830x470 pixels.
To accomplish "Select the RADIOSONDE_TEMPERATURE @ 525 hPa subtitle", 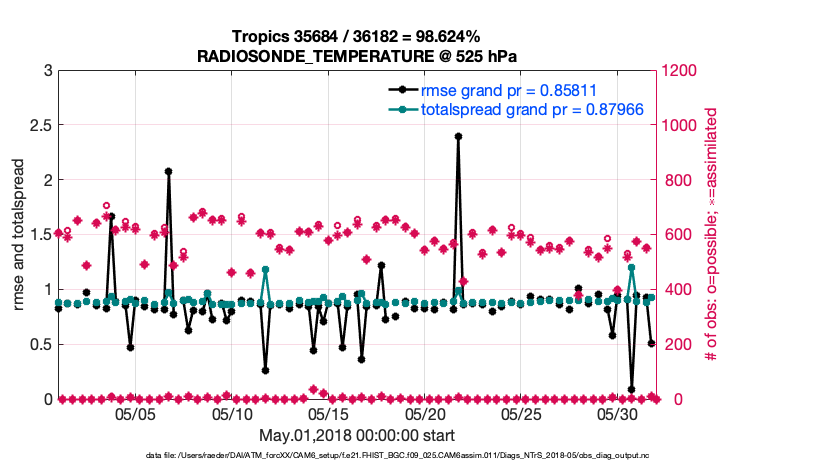I will click(x=356, y=54).
